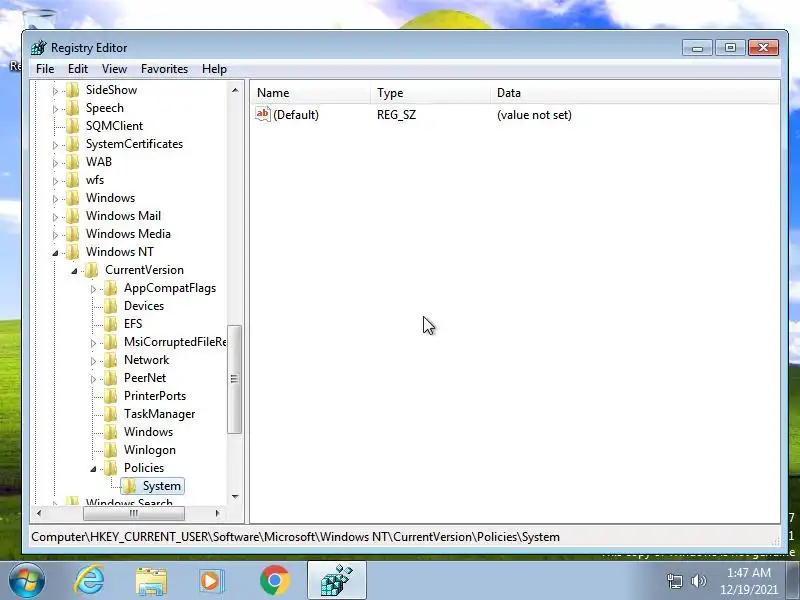The image size is (800, 600).
Task: Click the Windows Mail folder icon
Action: coord(73,216)
